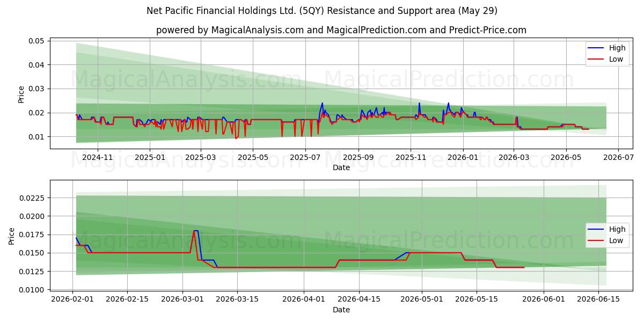The height and width of the screenshot is (322, 644).
Task: Click the 2026-01 tick label
Action: [463, 157]
